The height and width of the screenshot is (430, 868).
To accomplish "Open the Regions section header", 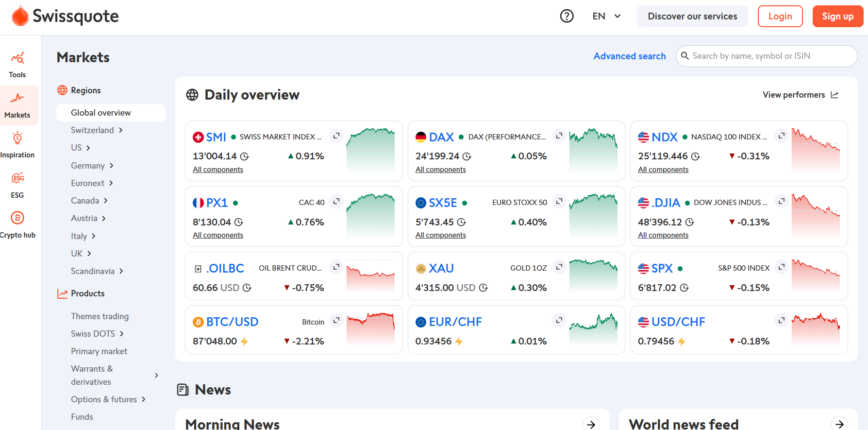I will 79,90.
